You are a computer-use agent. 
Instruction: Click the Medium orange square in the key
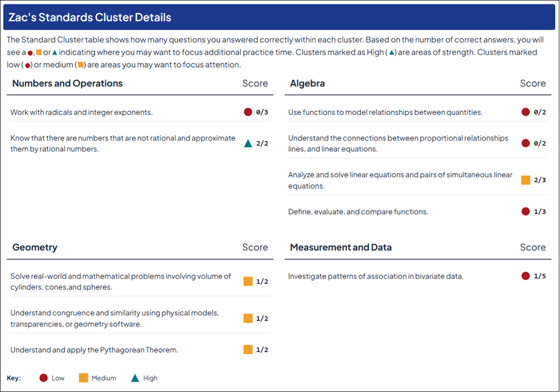tap(83, 378)
